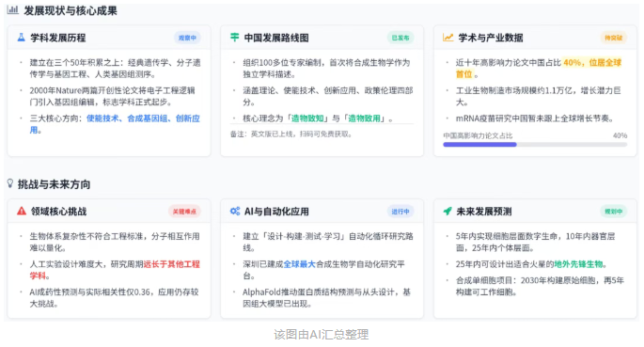Click the blue 使能技术、合成基因组、创新应用 text
Image resolution: width=644 pixels, height=347 pixels.
[115, 124]
